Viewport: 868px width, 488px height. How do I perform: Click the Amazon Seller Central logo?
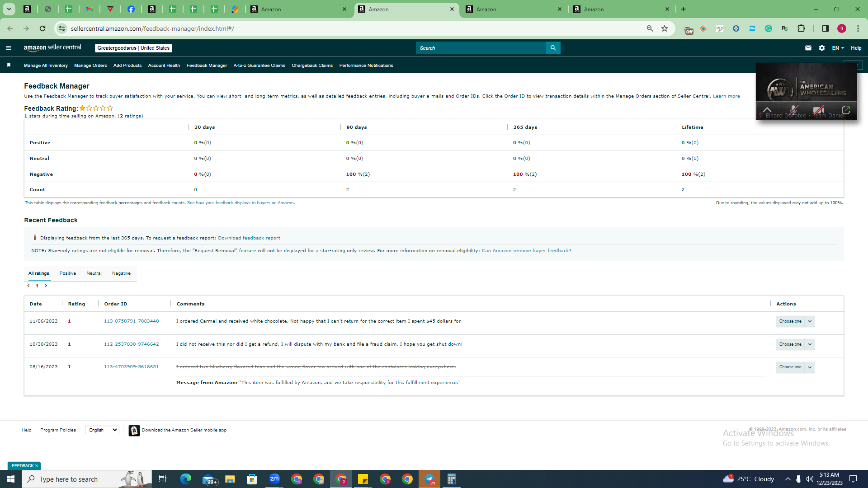pos(52,48)
